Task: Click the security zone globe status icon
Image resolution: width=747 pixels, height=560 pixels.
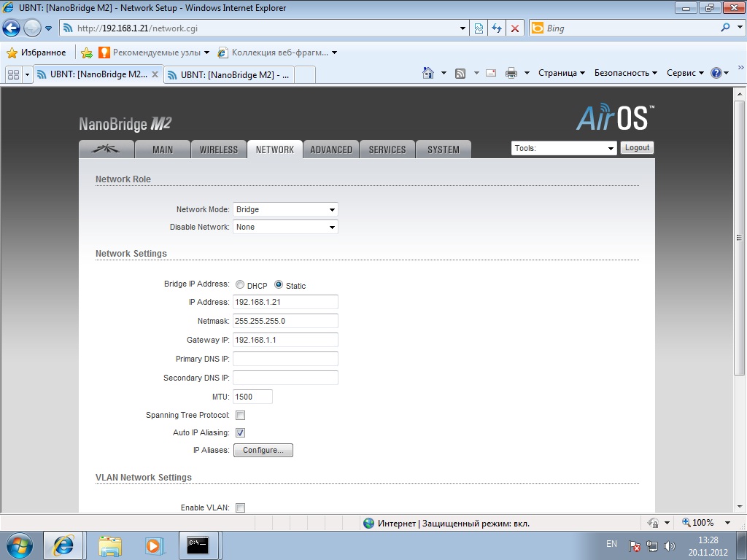Action: tap(368, 523)
